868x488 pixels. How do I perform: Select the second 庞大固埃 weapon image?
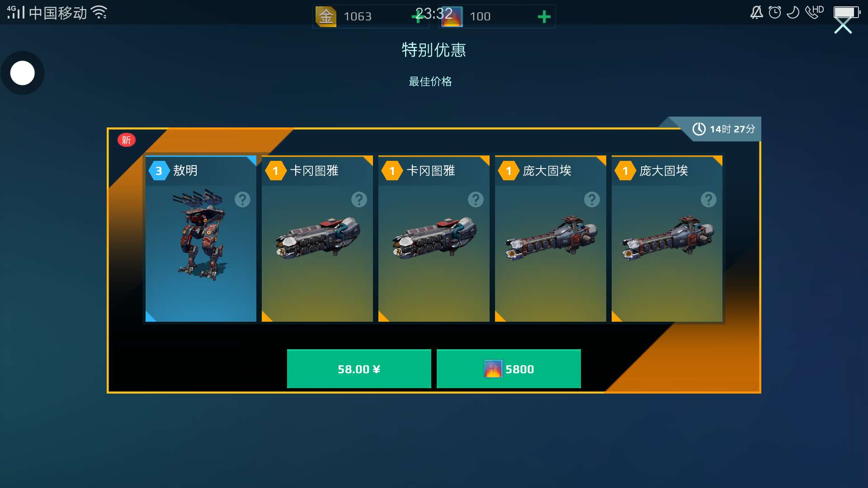pos(667,237)
